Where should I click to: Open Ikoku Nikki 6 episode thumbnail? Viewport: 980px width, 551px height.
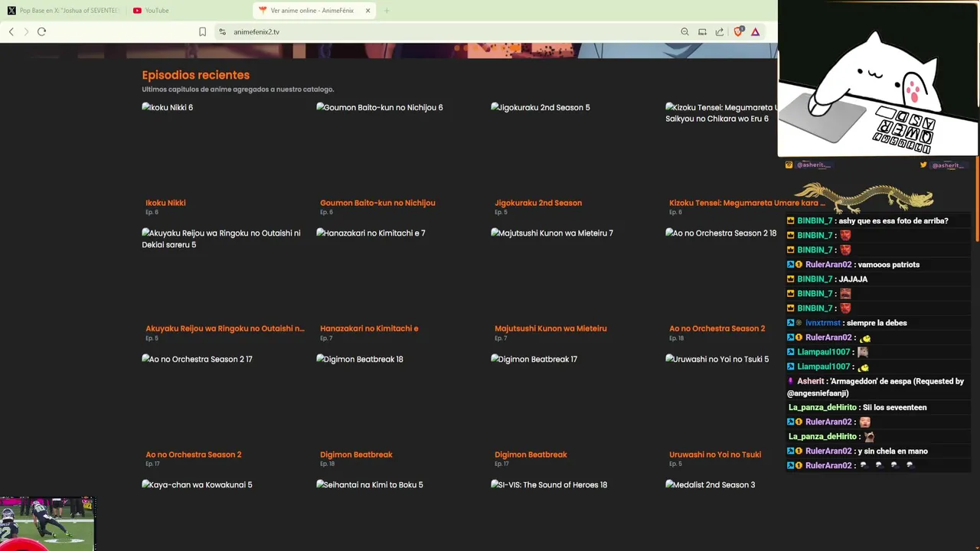point(224,147)
